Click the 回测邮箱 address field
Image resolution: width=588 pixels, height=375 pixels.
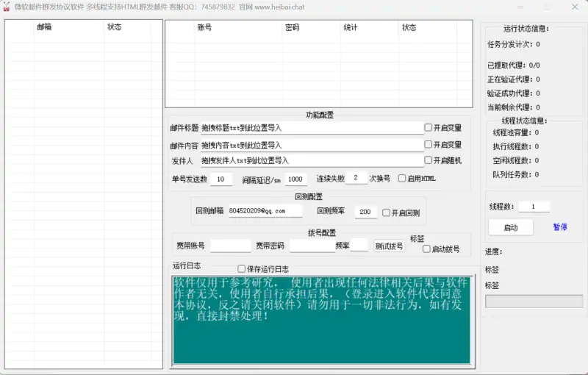265,211
